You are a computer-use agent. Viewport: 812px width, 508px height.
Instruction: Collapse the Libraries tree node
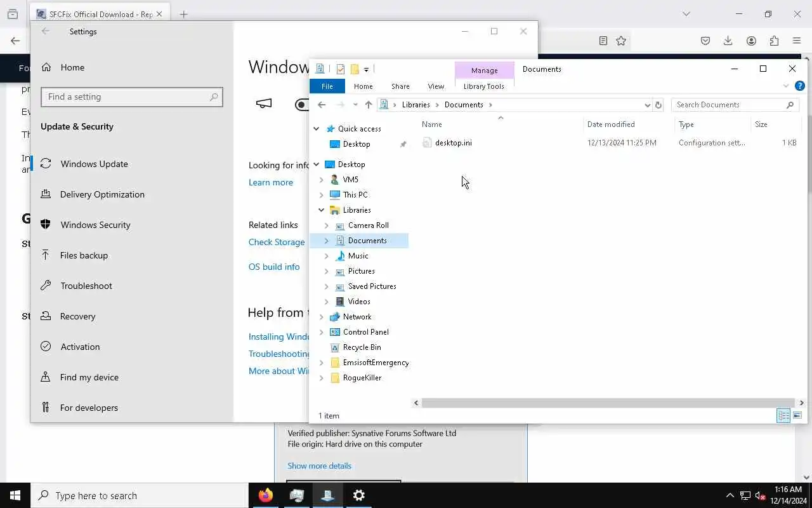[321, 210]
